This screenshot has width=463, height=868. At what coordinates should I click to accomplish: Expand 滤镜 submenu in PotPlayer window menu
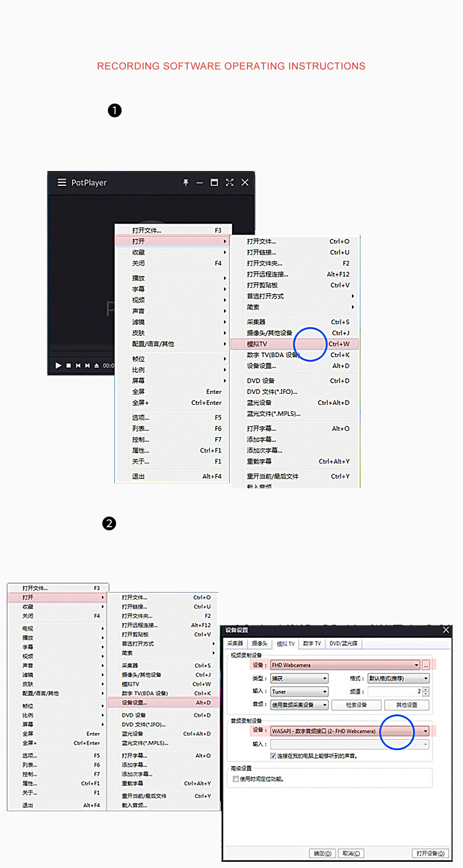172,322
